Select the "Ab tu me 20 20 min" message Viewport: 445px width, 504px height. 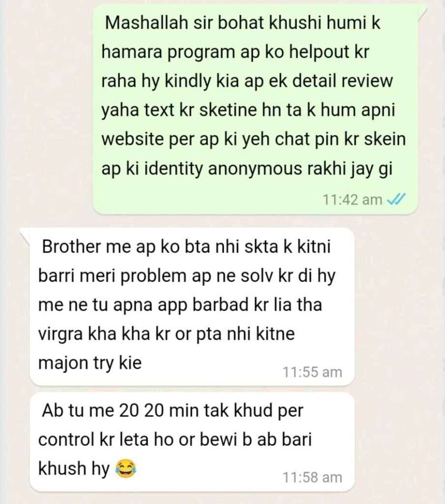(x=192, y=442)
